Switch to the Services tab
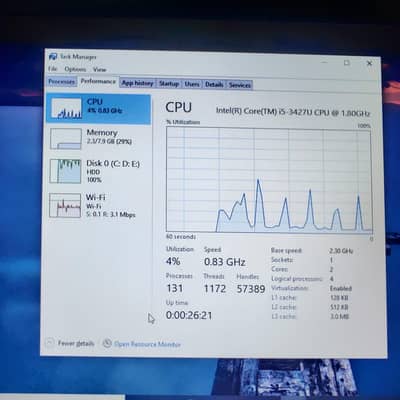Screen dimensions: 400x400 [x=239, y=85]
